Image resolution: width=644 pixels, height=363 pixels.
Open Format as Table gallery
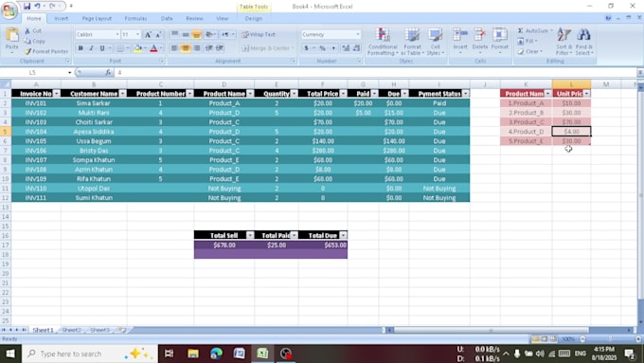coord(412,42)
